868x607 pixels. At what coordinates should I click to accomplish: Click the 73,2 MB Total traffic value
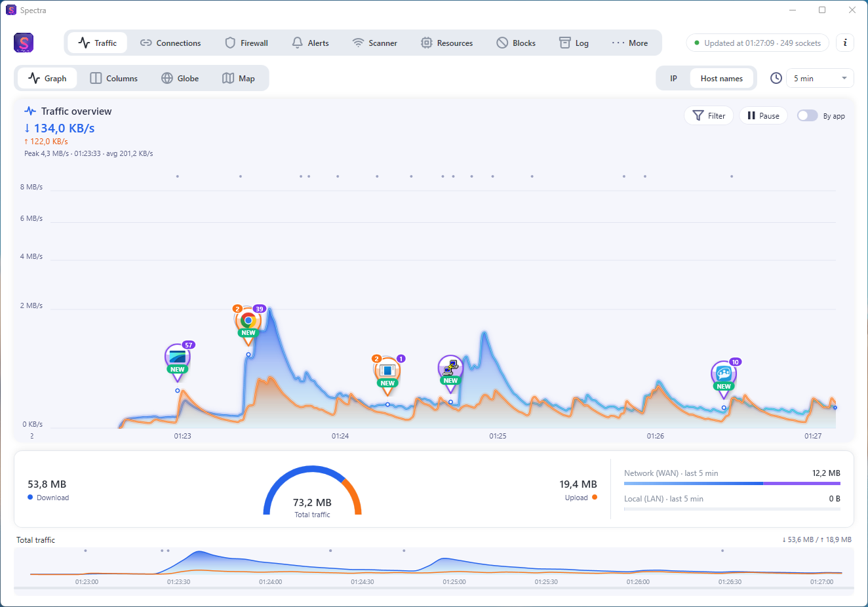(312, 503)
